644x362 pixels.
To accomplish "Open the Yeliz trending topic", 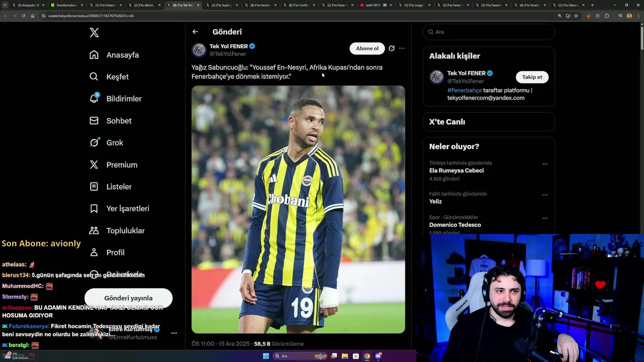I will (435, 201).
